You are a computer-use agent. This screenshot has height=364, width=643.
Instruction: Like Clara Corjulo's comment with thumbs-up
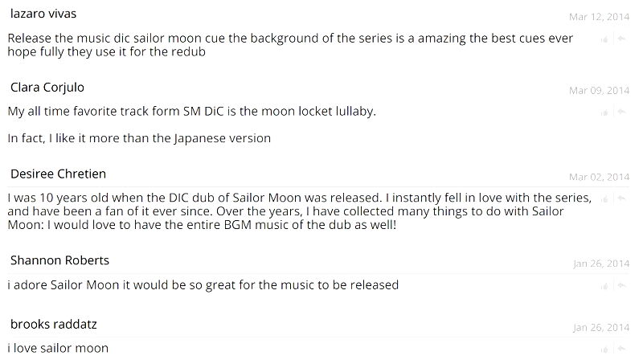[x=604, y=112]
